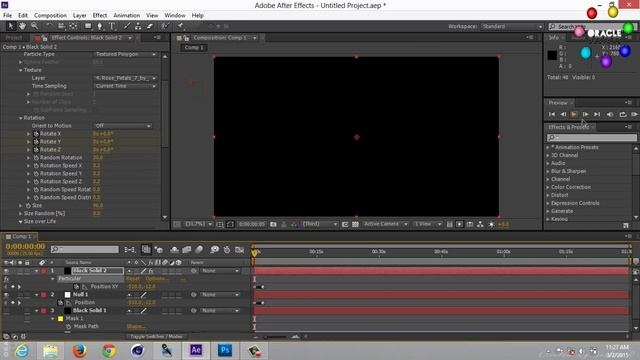Open the Composition menu
The height and width of the screenshot is (360, 640).
[x=50, y=15]
